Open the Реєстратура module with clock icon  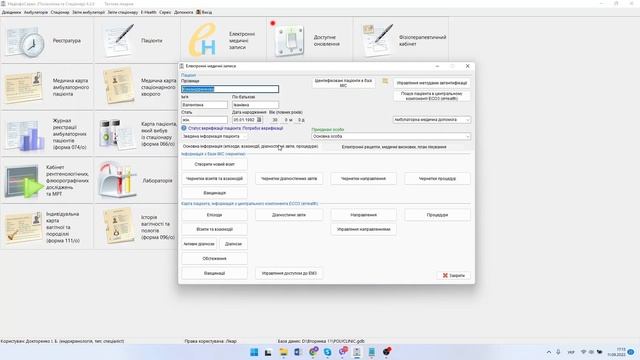coord(25,41)
